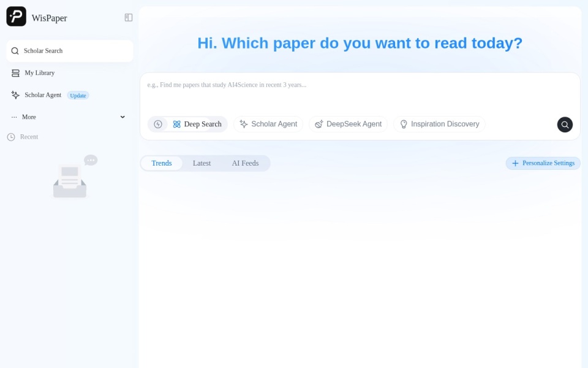588x368 pixels.
Task: Open the AI Feeds tab
Action: tap(245, 163)
